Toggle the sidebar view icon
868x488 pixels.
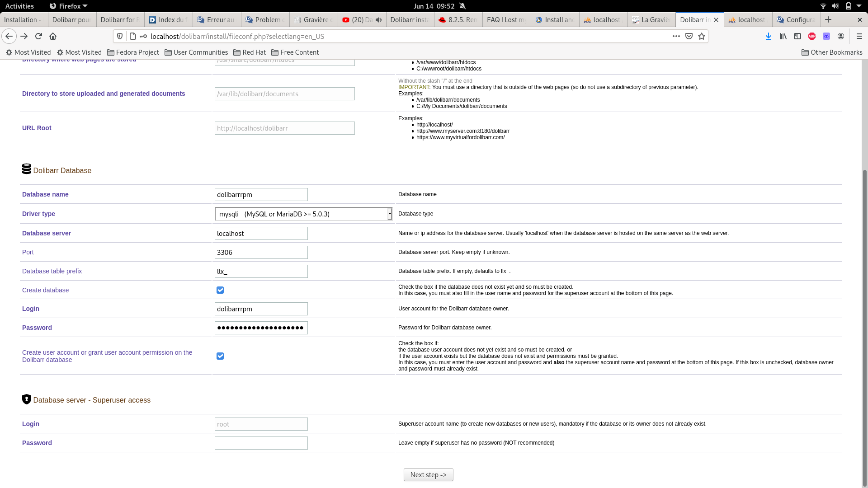[x=797, y=36]
